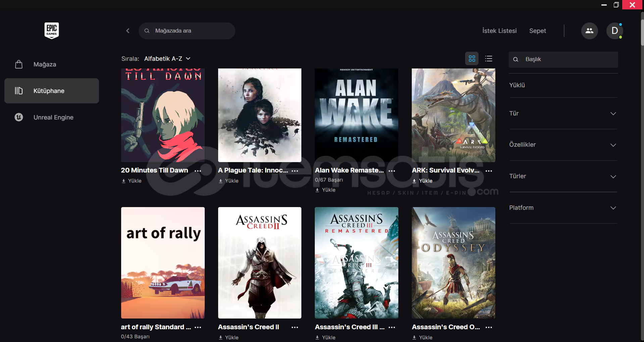This screenshot has width=644, height=342.
Task: Click download icon for Assassin's Creed II
Action: point(220,338)
